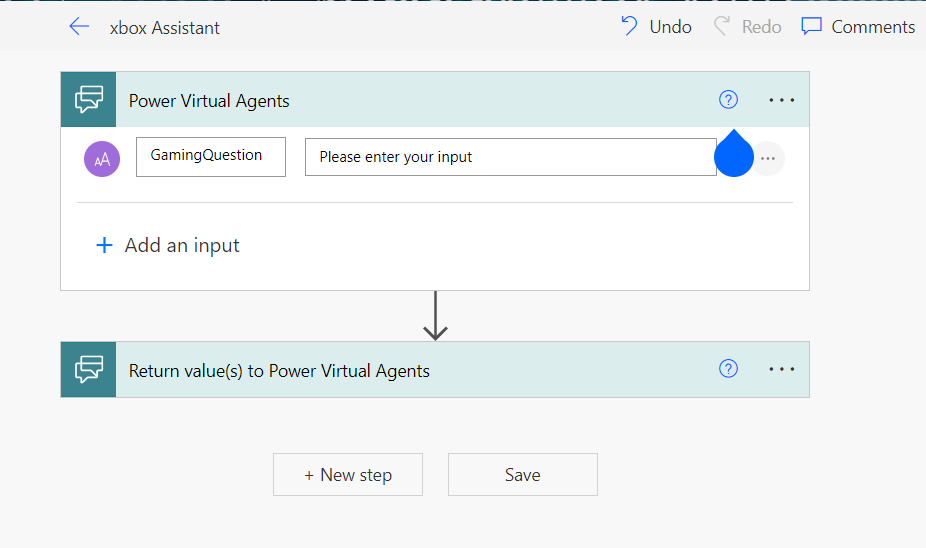This screenshot has height=548, width=926.
Task: Click the Redo toolbar item
Action: click(x=748, y=27)
